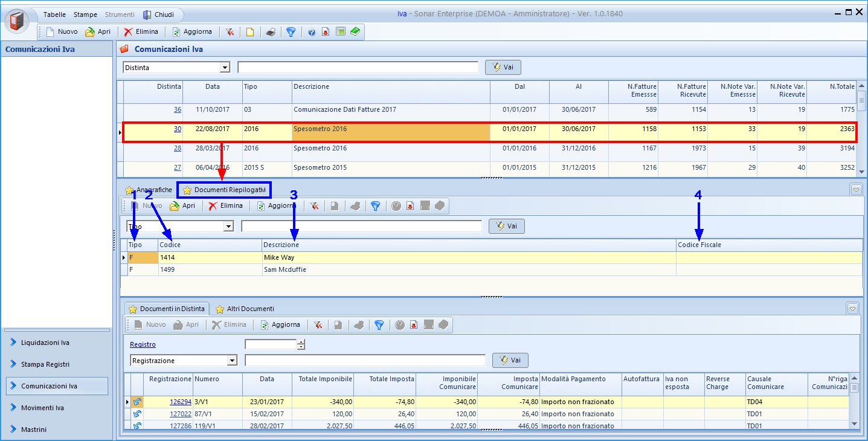Click the printer icon in the top toolbar
This screenshot has height=441, width=868.
[271, 32]
